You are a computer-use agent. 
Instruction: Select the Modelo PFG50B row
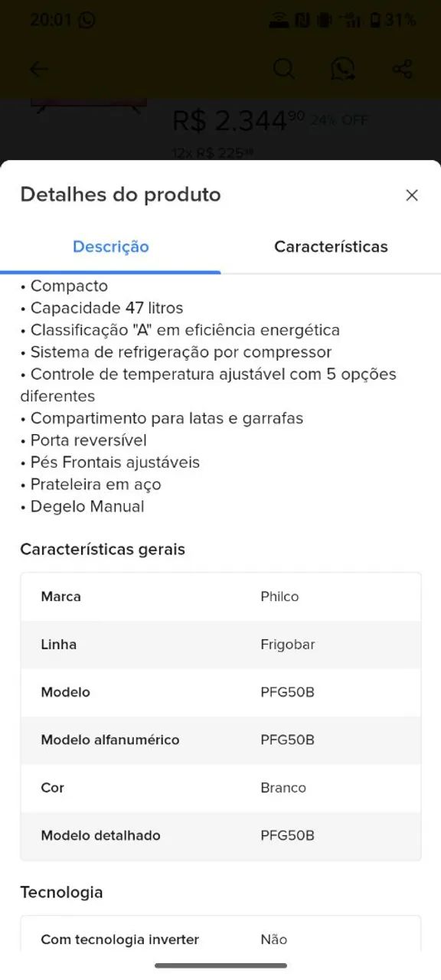[220, 692]
